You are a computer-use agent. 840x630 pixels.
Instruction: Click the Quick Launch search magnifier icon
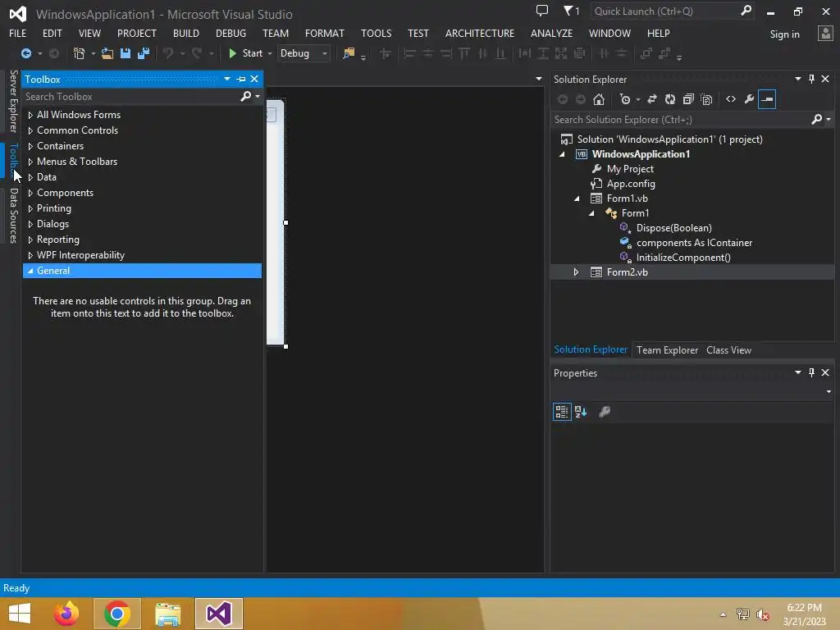746,11
